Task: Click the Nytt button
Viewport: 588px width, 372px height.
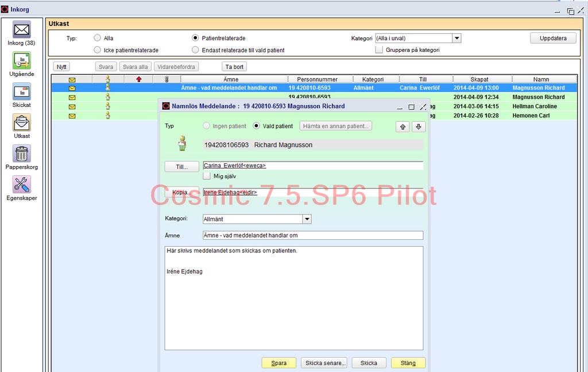Action: point(61,67)
